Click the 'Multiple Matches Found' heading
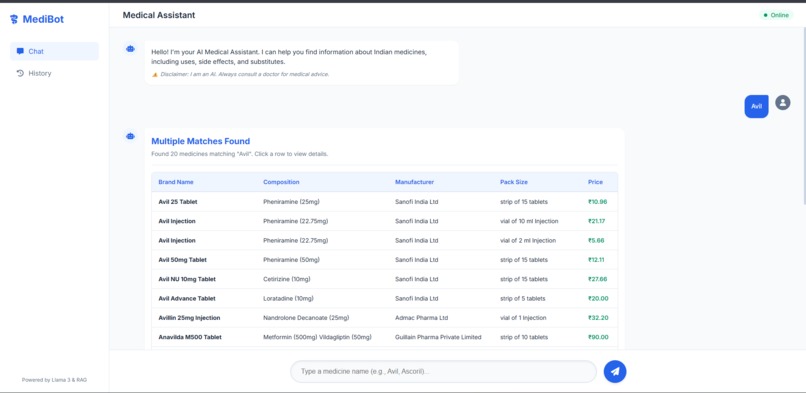806x393 pixels. pyautogui.click(x=200, y=141)
